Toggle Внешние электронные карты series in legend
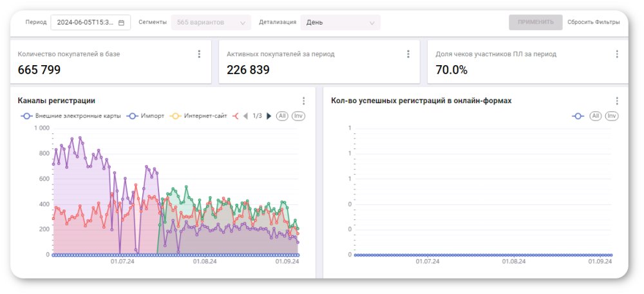Screen dimensions: 644x294 [71, 116]
